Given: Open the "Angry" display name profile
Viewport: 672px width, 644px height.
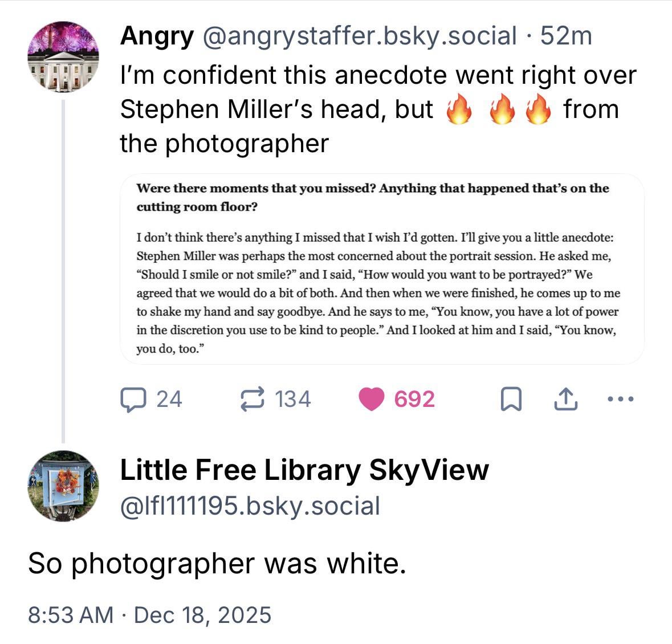Looking at the screenshot, I should [x=157, y=36].
